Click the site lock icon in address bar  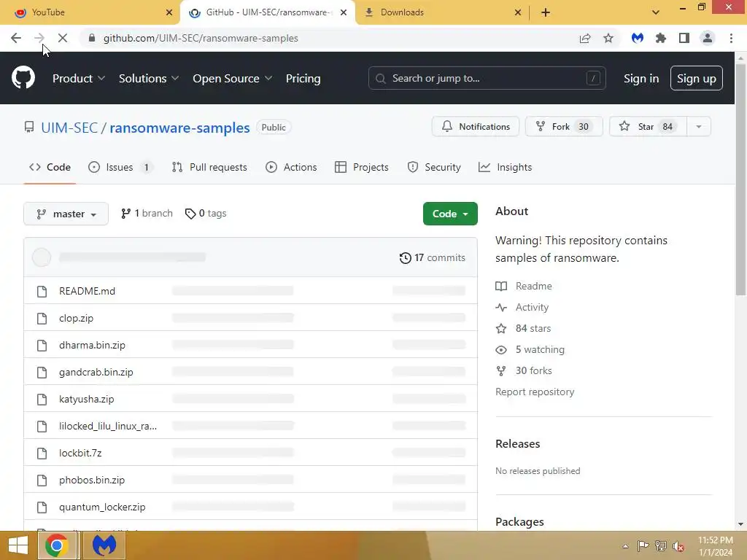coord(92,38)
